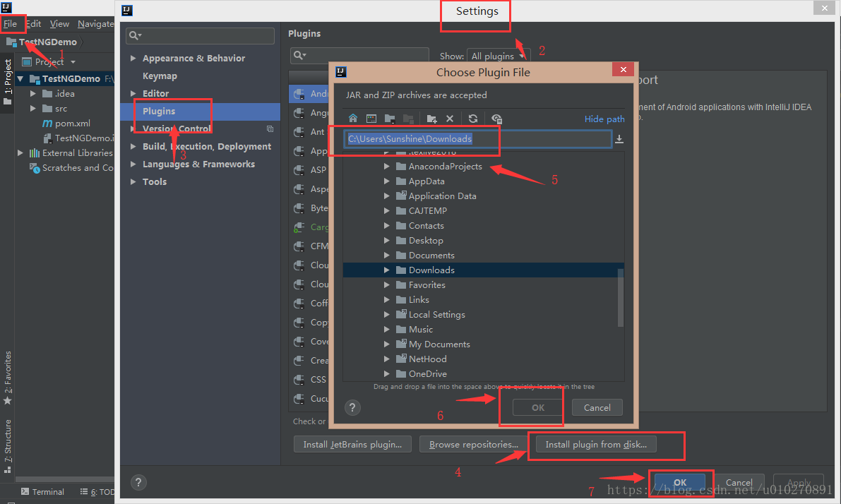Expand the Downloads folder arrow

[386, 270]
